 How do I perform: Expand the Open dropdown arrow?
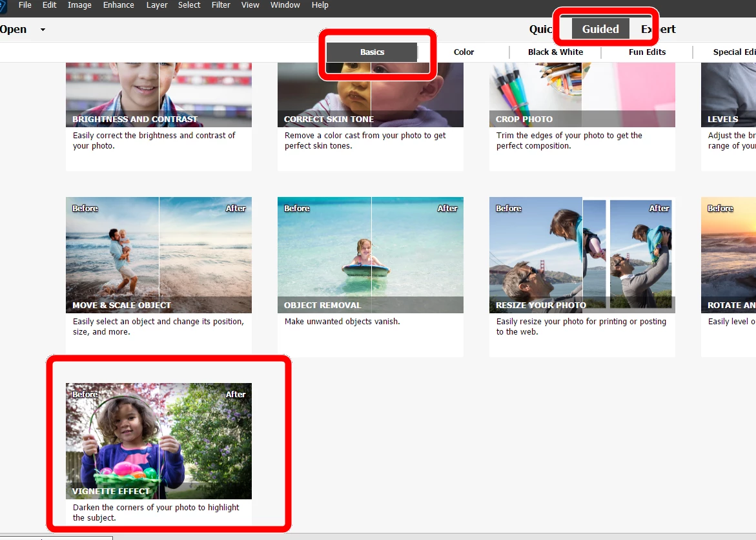pyautogui.click(x=43, y=30)
